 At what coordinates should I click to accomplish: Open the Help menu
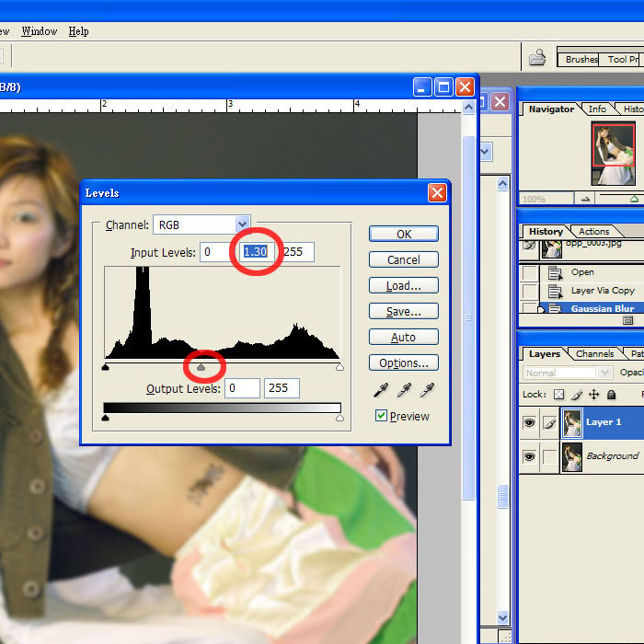(x=79, y=31)
